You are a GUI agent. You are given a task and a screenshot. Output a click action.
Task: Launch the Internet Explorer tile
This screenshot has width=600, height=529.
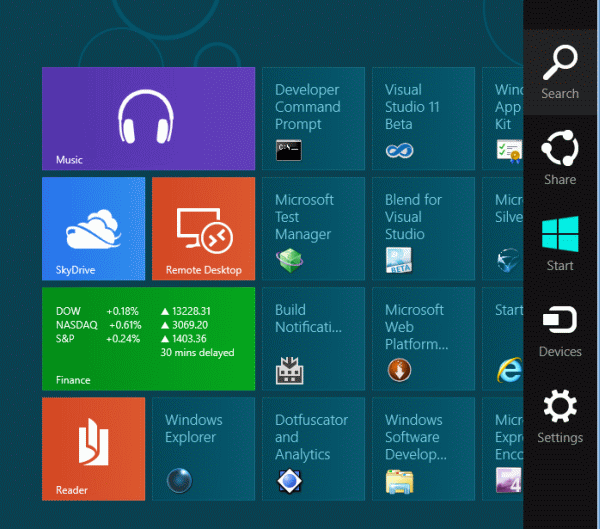pyautogui.click(x=503, y=339)
